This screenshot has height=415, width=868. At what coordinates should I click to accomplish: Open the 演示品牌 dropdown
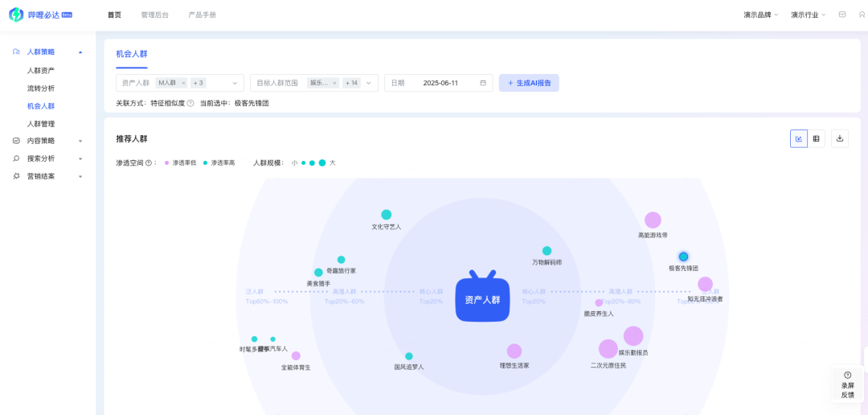tap(760, 15)
